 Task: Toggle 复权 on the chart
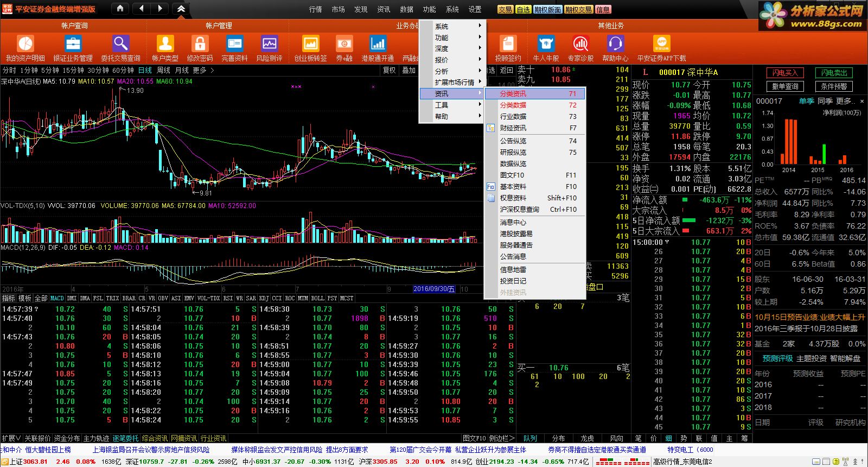(389, 70)
